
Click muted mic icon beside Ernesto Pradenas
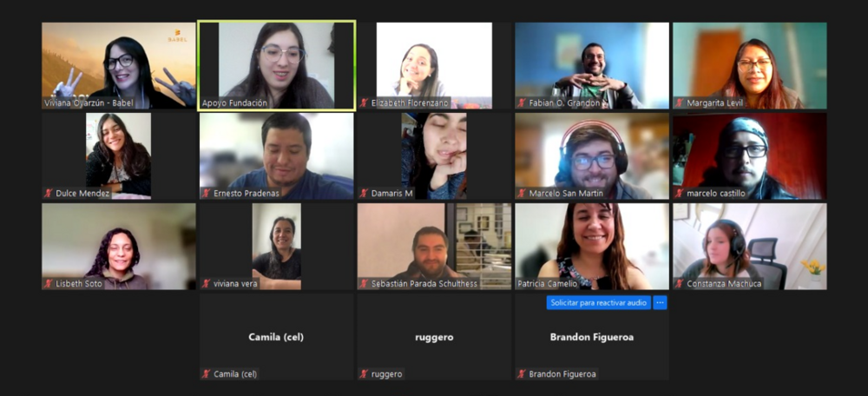206,194
